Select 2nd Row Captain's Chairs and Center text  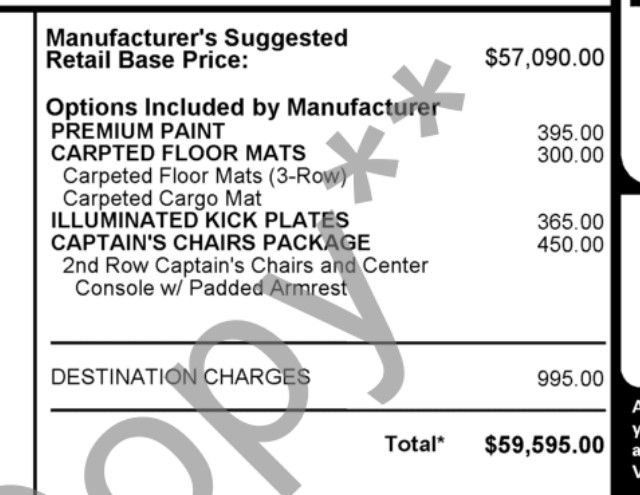coord(245,265)
